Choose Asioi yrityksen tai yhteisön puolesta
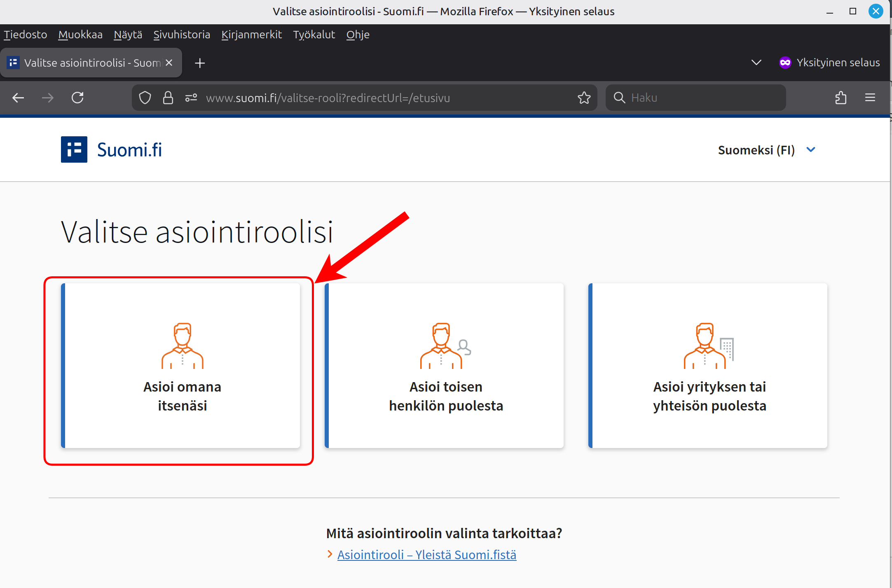The width and height of the screenshot is (892, 588). pos(709,366)
